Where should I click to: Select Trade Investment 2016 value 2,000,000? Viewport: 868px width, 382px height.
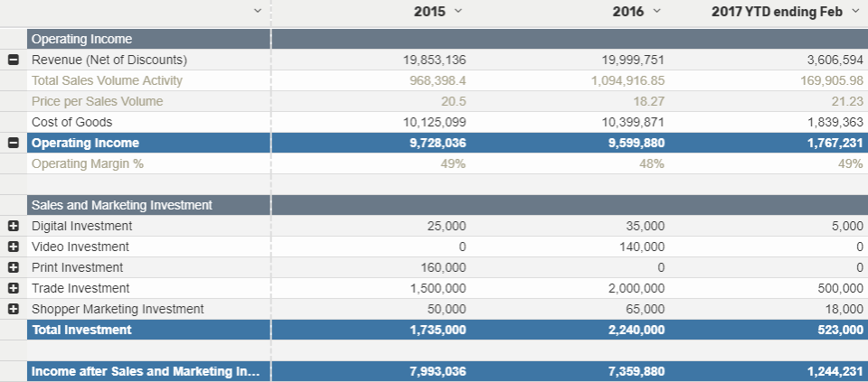636,288
